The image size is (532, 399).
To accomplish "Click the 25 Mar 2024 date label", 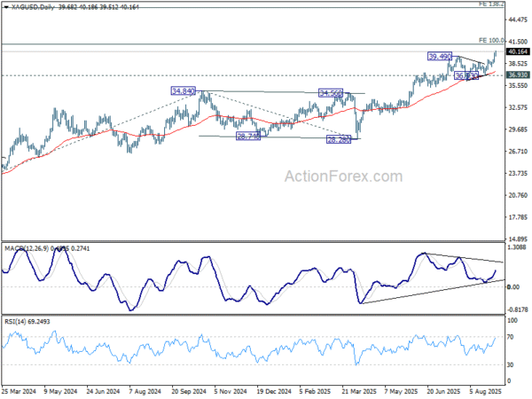I will pos(19,391).
